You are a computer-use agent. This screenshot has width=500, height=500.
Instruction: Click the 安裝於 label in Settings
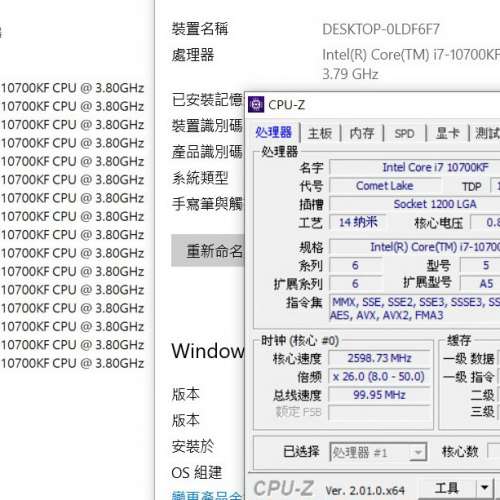(193, 447)
